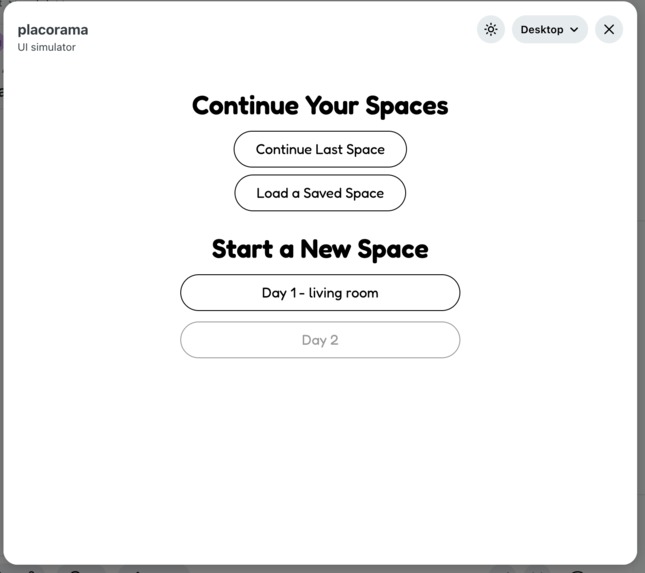645x573 pixels.
Task: Click the Continue Last Space button
Action: (x=320, y=149)
